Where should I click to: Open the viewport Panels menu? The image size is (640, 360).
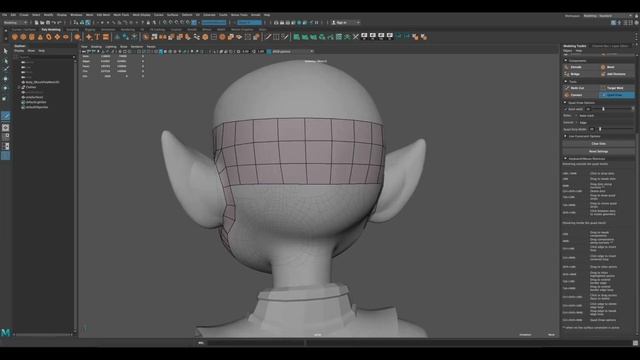(151, 47)
